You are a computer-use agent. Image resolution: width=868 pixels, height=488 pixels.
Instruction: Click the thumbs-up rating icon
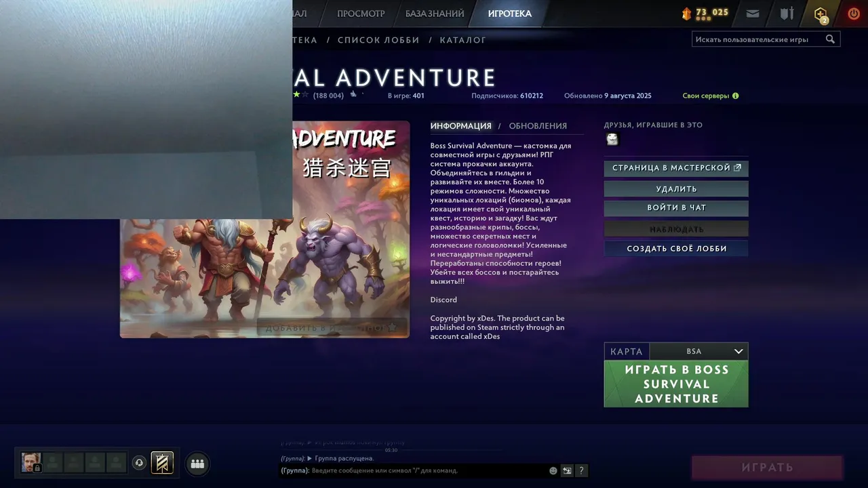353,95
